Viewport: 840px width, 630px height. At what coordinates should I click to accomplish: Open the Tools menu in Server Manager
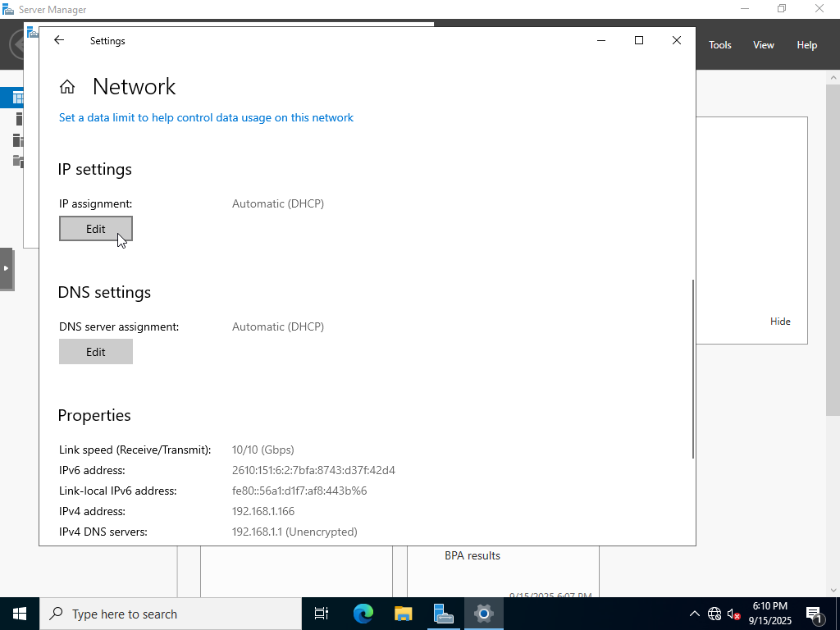719,45
